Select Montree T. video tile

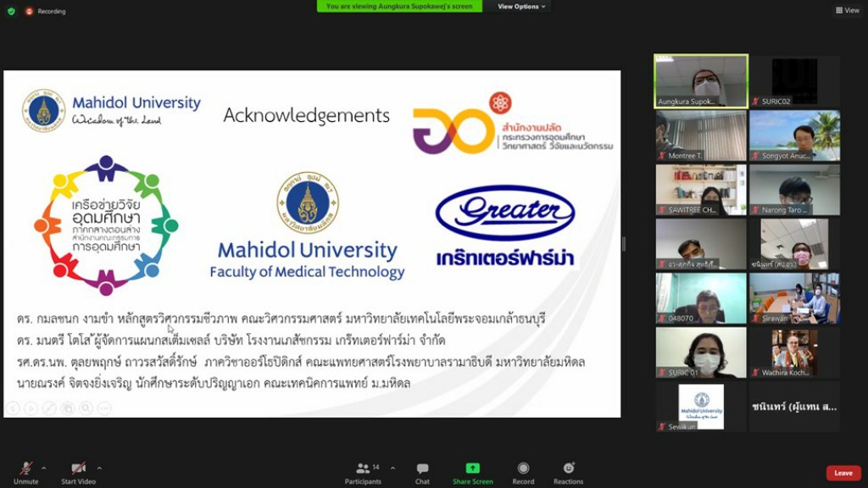point(701,136)
